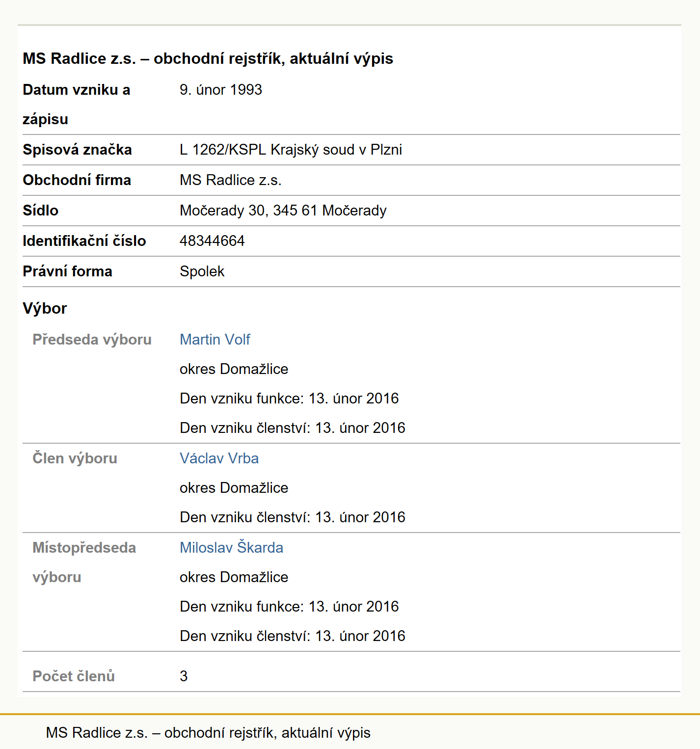Viewport: 700px width, 749px height.
Task: Open the Martin Volf person link
Action: click(x=215, y=339)
